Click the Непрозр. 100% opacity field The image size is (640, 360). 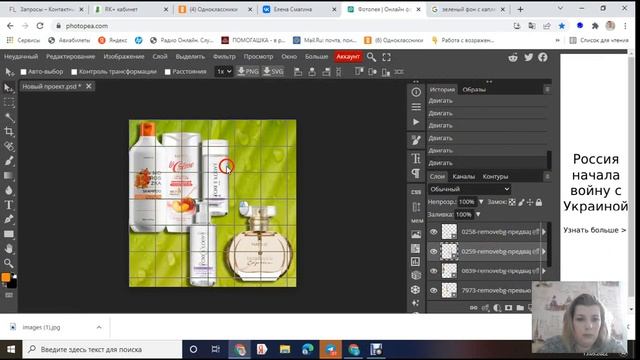[x=467, y=202]
